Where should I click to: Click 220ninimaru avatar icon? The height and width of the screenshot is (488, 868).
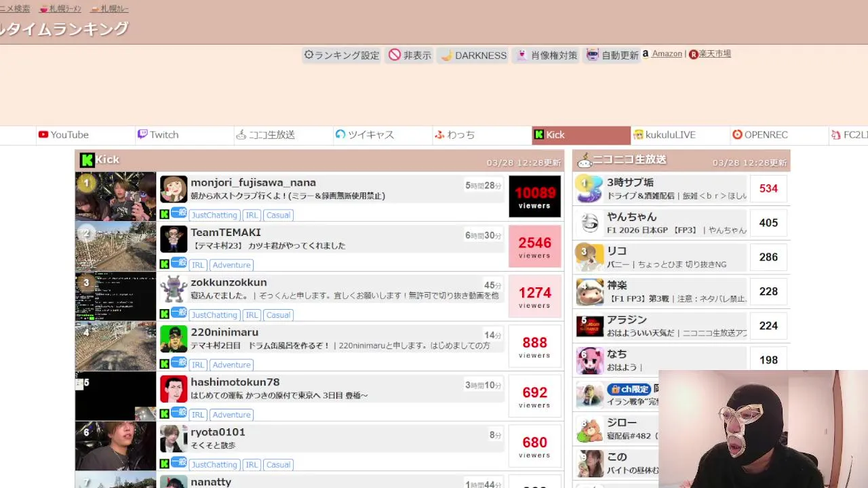(x=174, y=339)
